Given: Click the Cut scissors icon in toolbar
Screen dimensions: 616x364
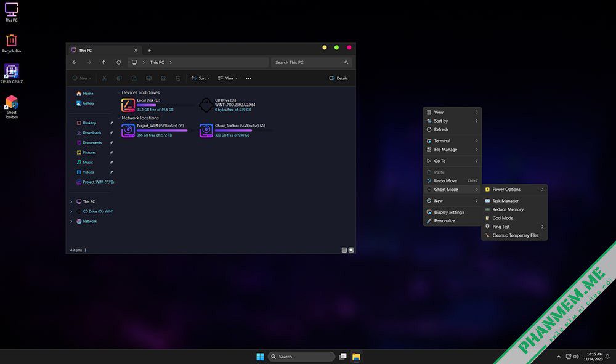Looking at the screenshot, I should tap(105, 78).
